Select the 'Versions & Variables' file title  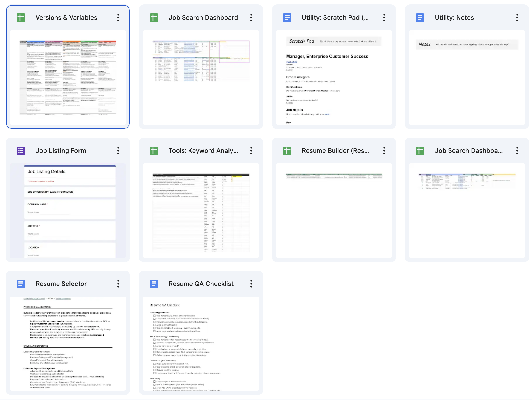point(66,18)
